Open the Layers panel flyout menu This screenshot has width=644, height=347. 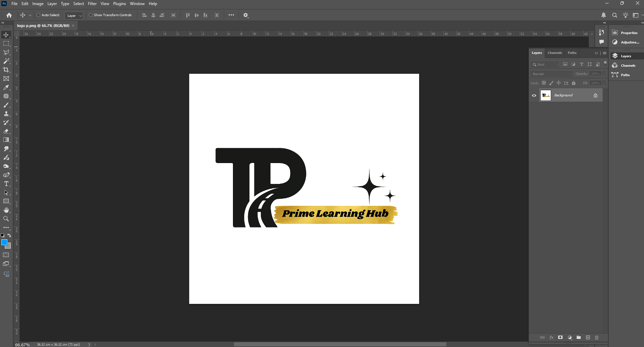605,53
